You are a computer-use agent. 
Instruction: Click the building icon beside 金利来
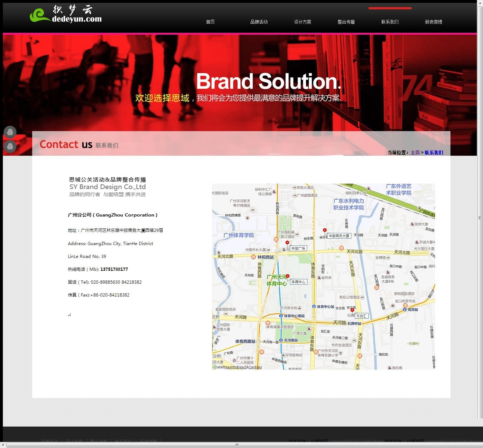click(319, 278)
